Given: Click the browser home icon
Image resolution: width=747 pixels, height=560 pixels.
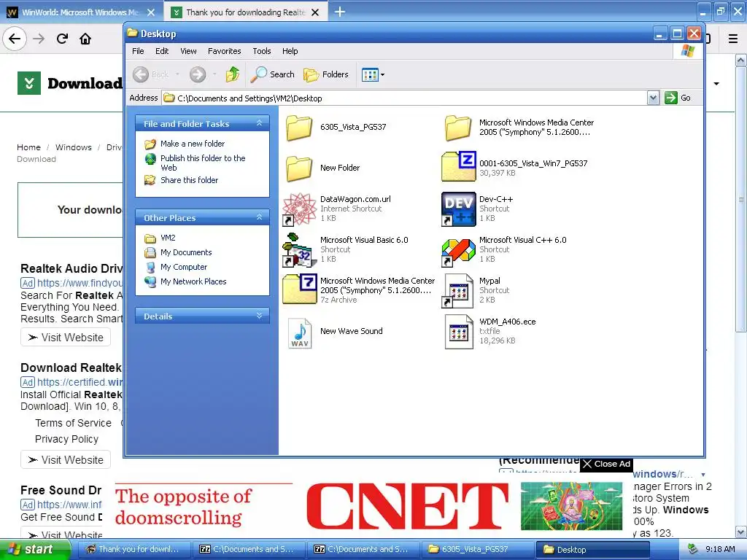Looking at the screenshot, I should coord(85,39).
